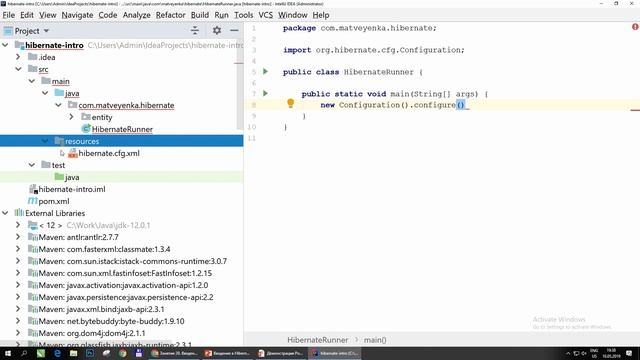Screen dimensions: 640x360
Task: Click Project panel vertical scrollbar
Action: (x=240, y=84)
